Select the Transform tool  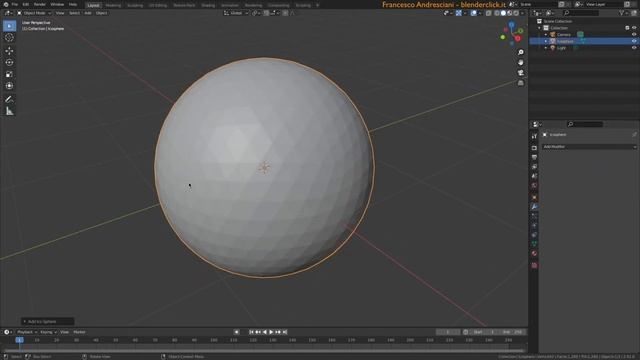coord(9,86)
